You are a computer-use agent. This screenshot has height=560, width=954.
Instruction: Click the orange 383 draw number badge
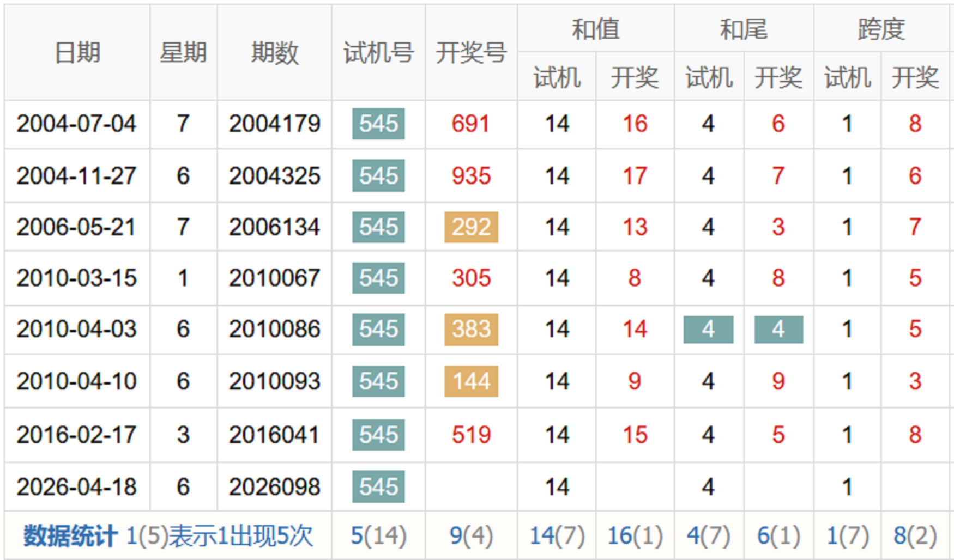pyautogui.click(x=471, y=329)
